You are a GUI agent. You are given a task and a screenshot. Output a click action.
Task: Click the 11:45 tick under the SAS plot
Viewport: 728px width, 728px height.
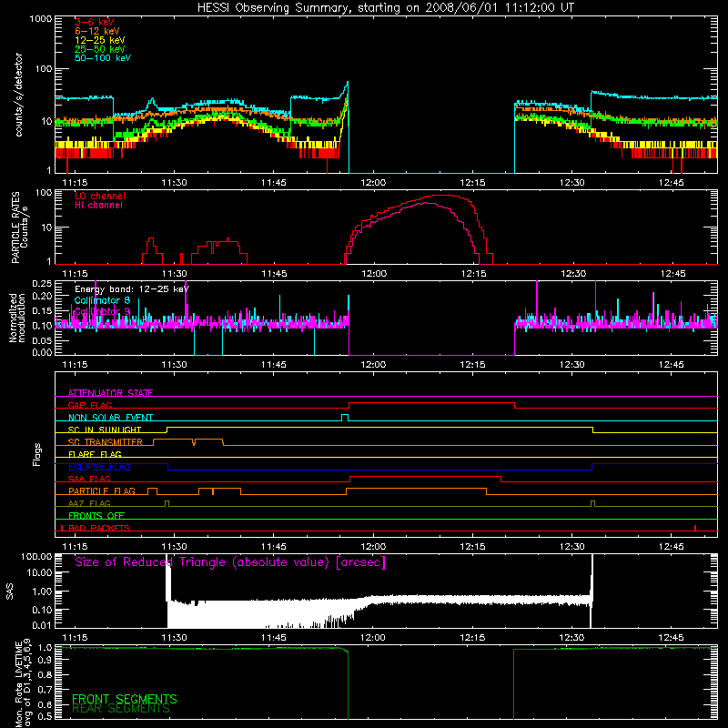click(x=274, y=638)
